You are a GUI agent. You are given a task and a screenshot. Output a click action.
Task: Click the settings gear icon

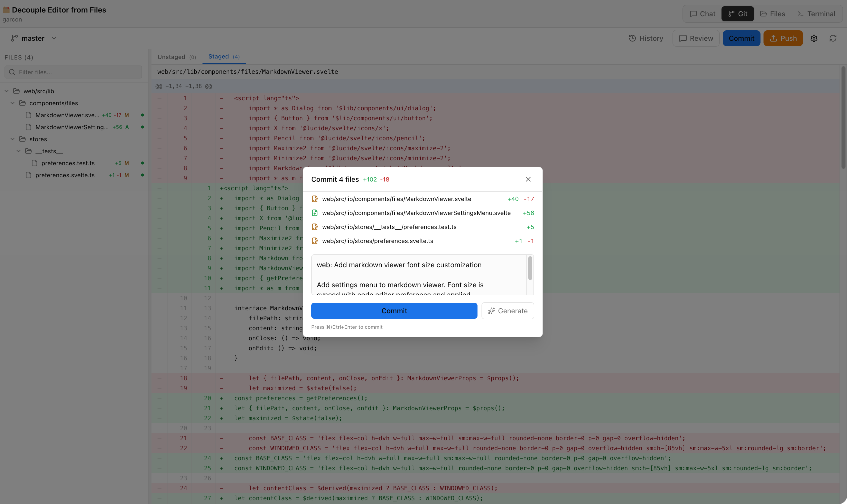814,38
